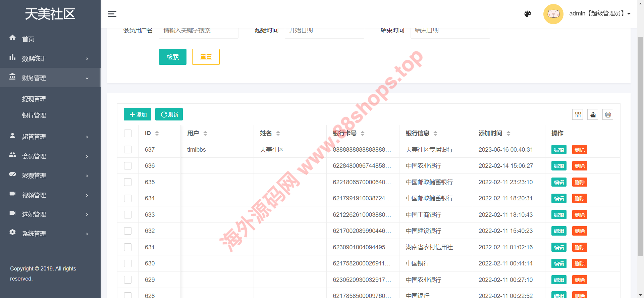This screenshot has height=298, width=644.
Task: Click the export table icon
Action: (x=593, y=115)
